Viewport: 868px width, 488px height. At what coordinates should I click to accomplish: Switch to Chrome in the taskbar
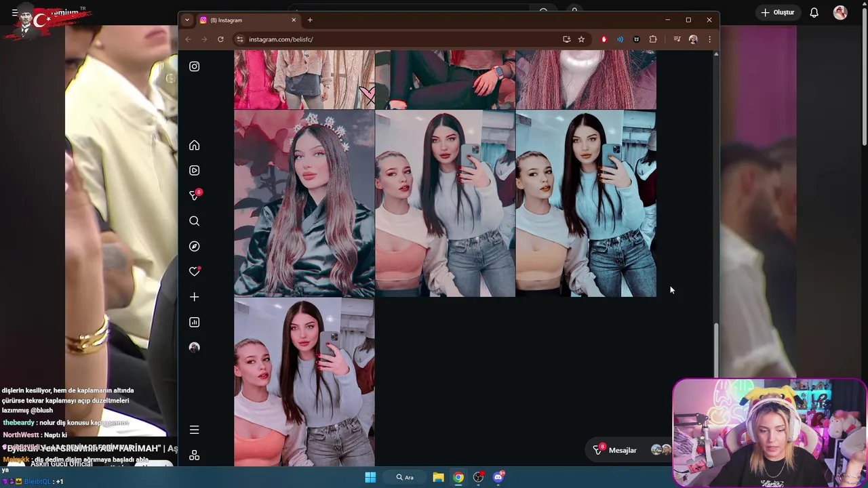458,477
